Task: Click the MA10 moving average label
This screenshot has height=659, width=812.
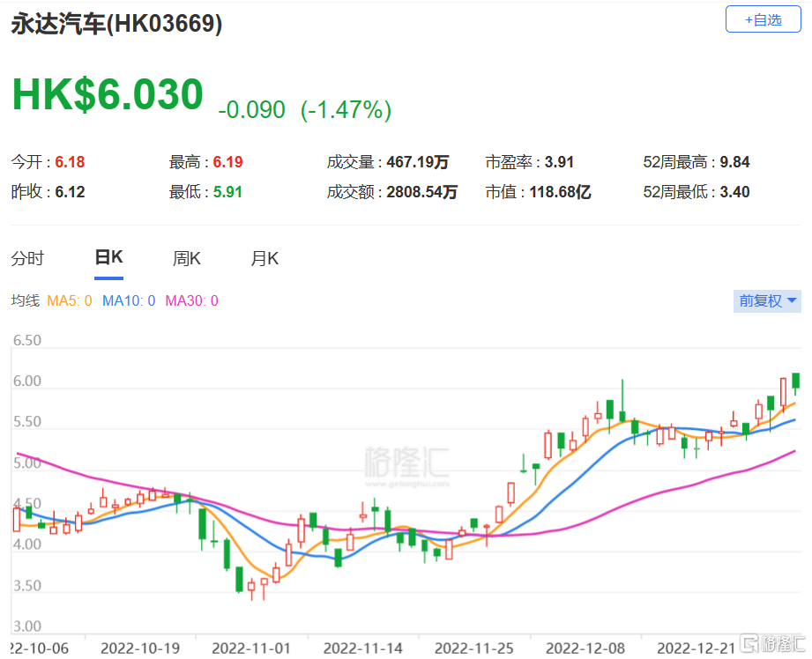Action: tap(129, 300)
